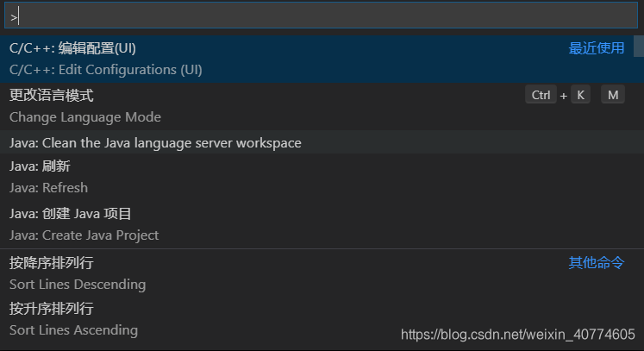Click the command list scrollbar thumb

pos(639,46)
